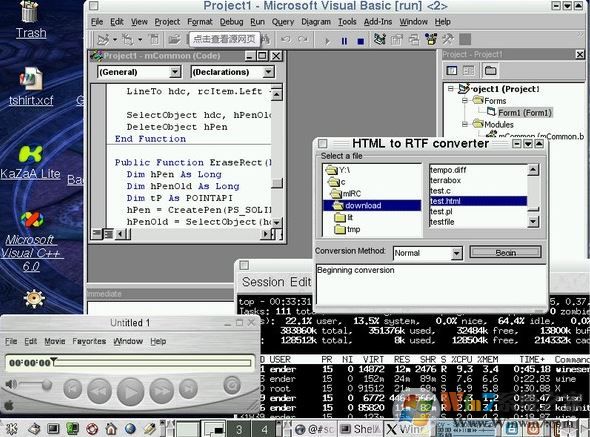Click the Begin button in the converter
590x437 pixels.
pyautogui.click(x=505, y=253)
